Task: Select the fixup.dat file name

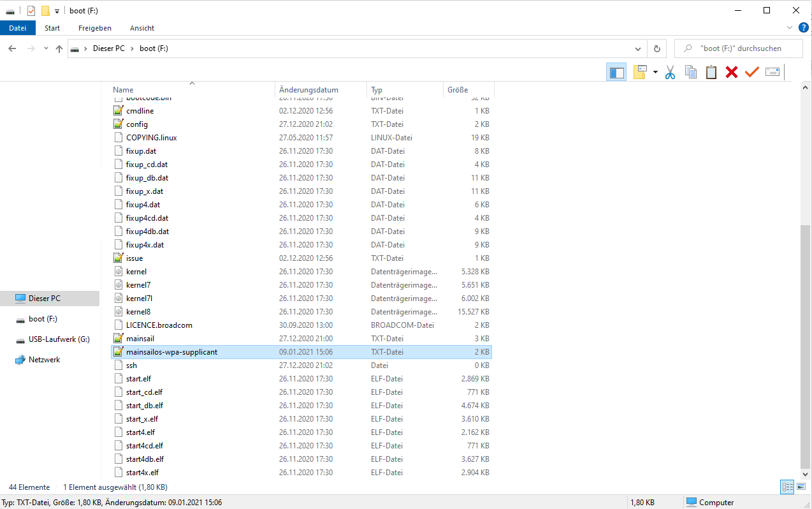Action: (141, 151)
